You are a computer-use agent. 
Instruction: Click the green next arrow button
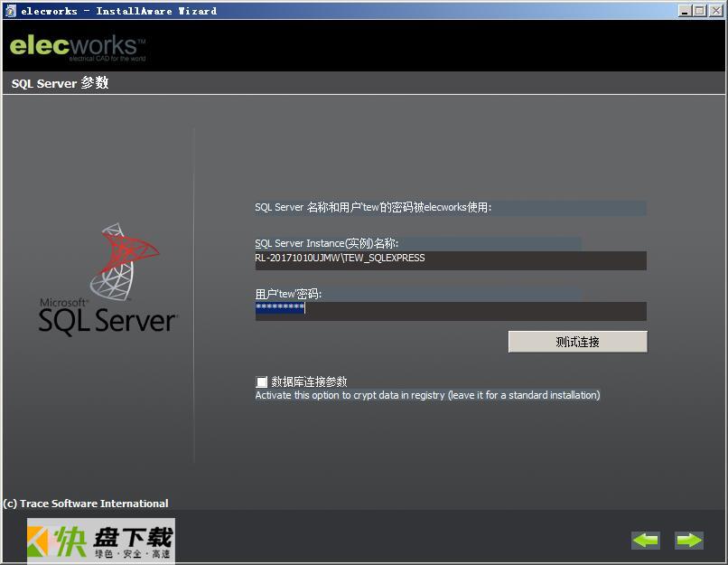coord(689,540)
